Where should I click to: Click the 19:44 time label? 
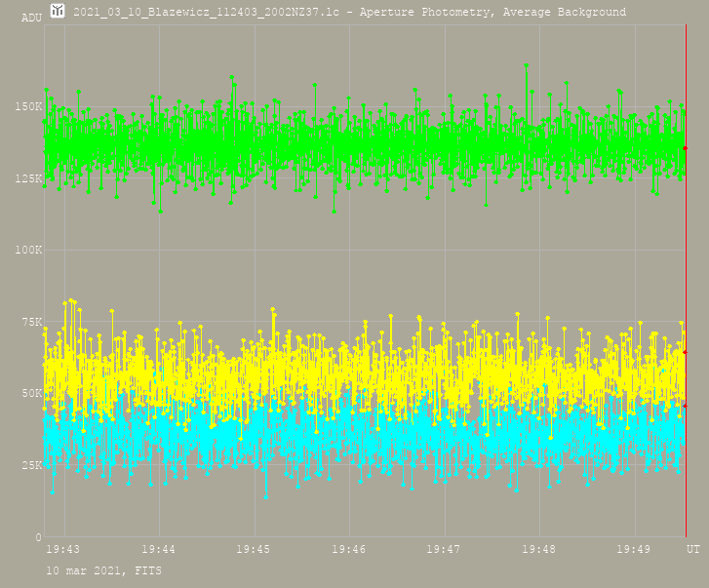pos(158,549)
